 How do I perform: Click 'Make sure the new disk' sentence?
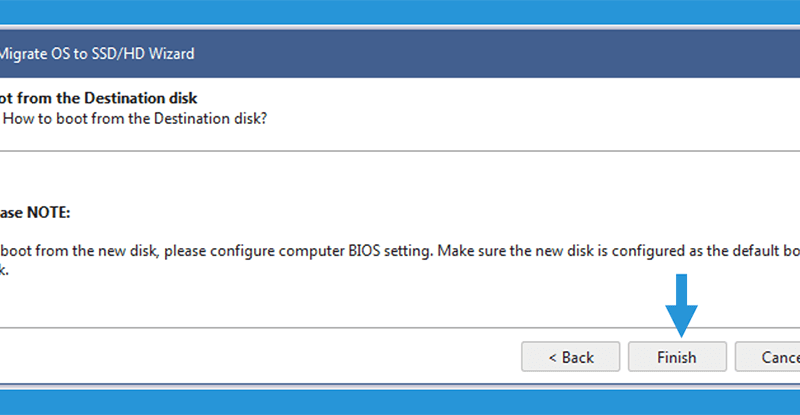coord(516,251)
